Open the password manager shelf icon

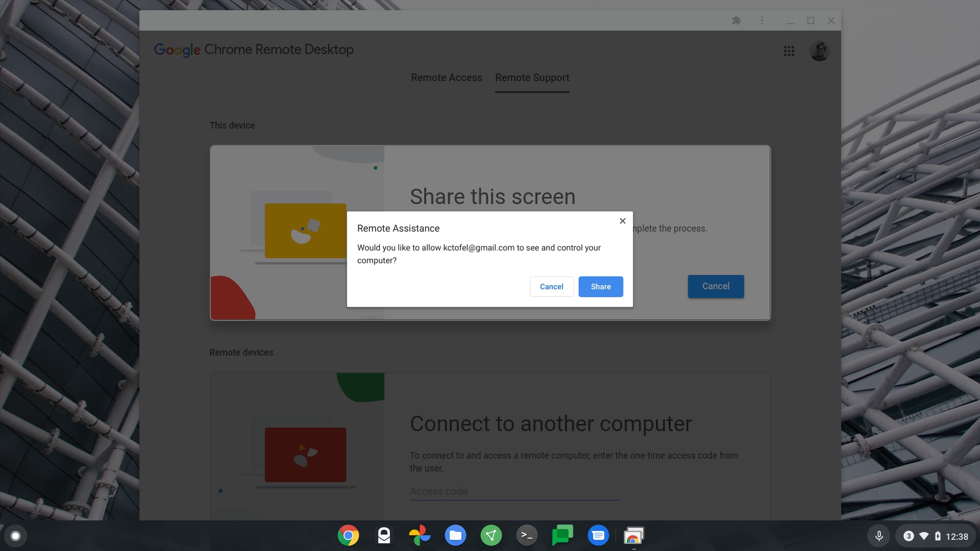coord(384,536)
